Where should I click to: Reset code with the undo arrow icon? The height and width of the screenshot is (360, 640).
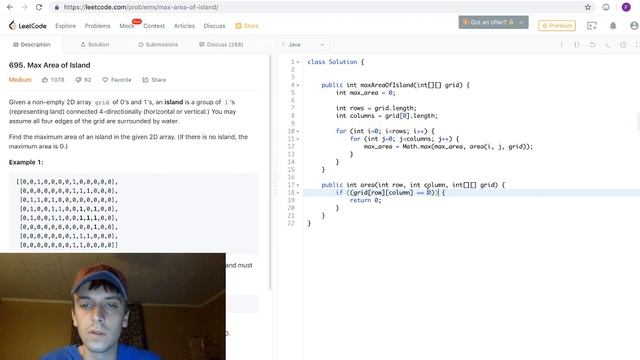(592, 44)
